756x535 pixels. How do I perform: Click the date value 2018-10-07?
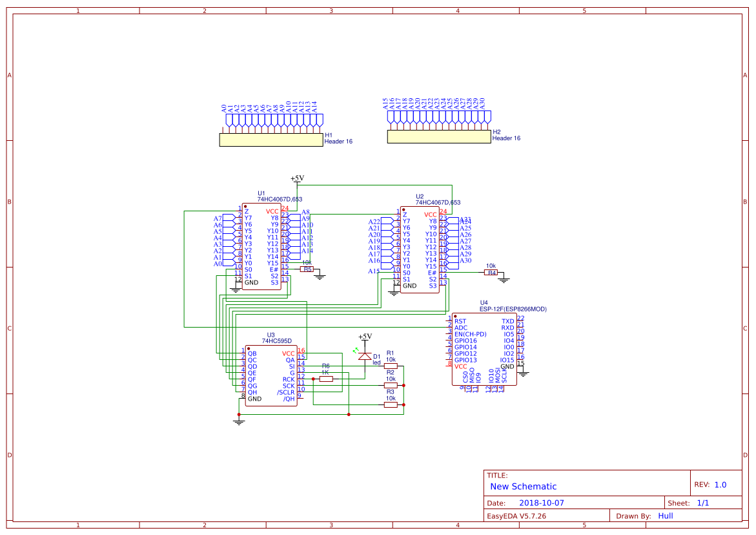pos(542,503)
